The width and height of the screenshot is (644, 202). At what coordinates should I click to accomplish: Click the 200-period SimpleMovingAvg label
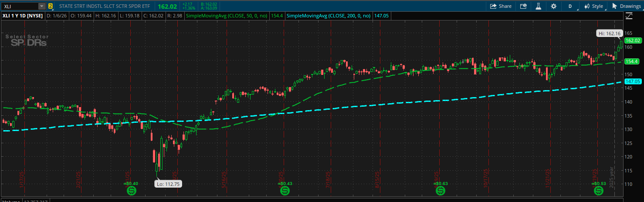click(x=329, y=16)
